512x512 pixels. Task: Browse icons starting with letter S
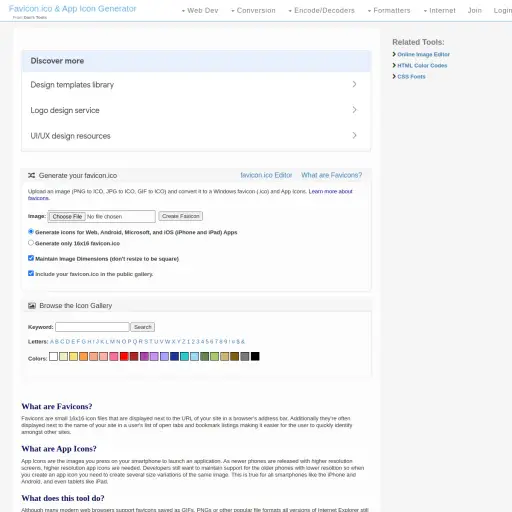point(146,342)
